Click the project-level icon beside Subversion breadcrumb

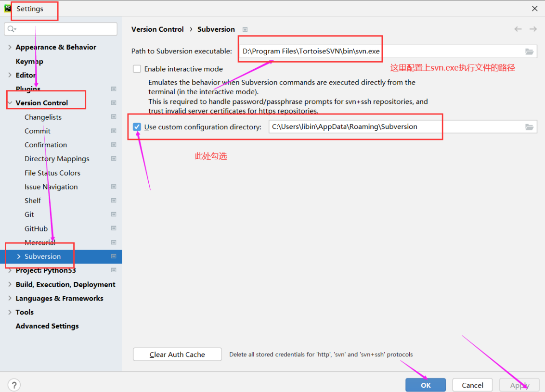pos(245,29)
